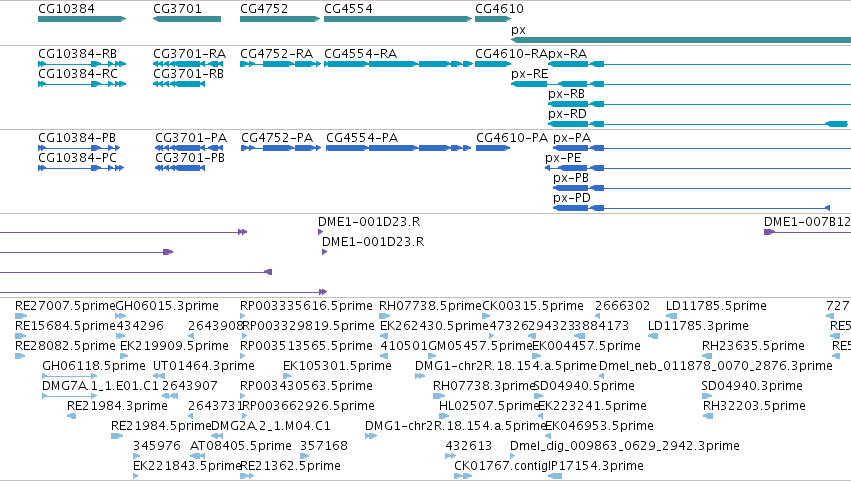Click the CK00315.5prime EST label

pos(533,306)
